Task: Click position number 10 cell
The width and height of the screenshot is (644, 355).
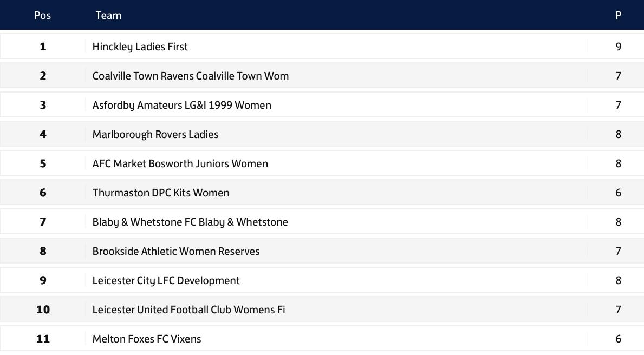Action: click(43, 310)
